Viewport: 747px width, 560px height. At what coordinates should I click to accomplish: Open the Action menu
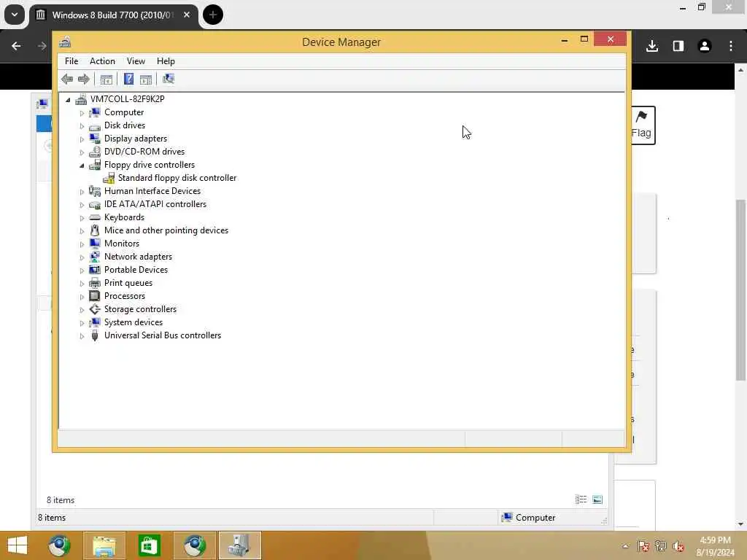pos(102,61)
